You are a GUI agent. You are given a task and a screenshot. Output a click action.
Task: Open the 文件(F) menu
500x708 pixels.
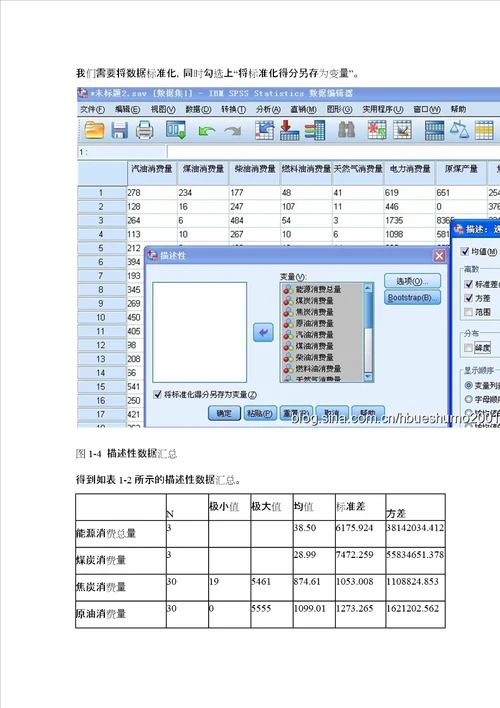[x=92, y=109]
